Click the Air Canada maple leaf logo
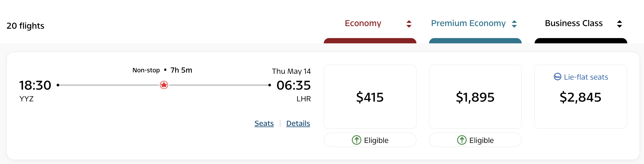This screenshot has height=164, width=644. (164, 85)
